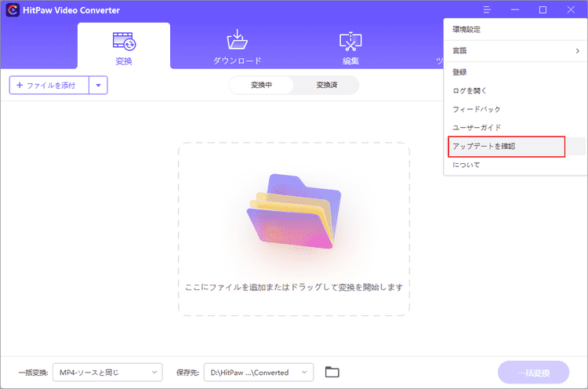588x389 pixels.
Task: Click the folder illustration to add files
Action: coord(294,211)
